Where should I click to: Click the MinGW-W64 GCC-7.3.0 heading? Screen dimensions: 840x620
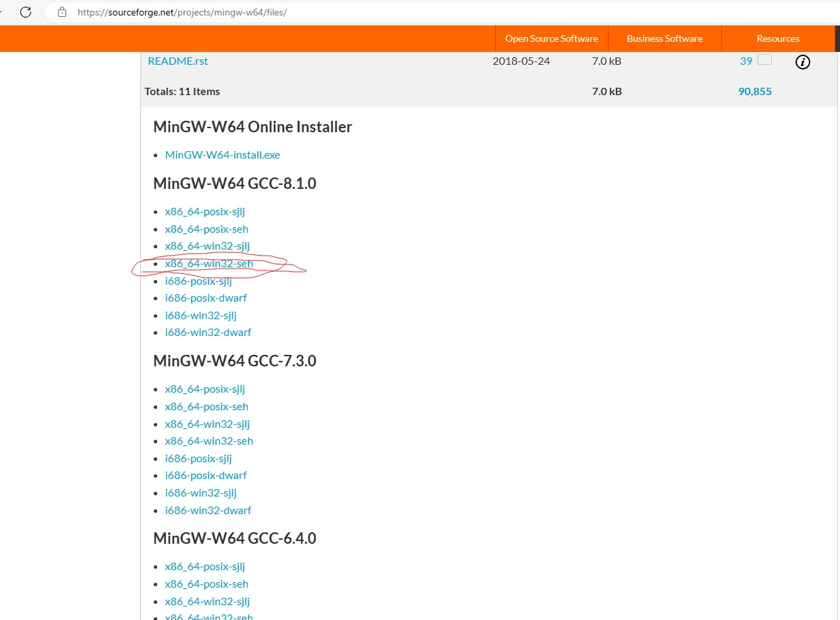click(x=235, y=361)
